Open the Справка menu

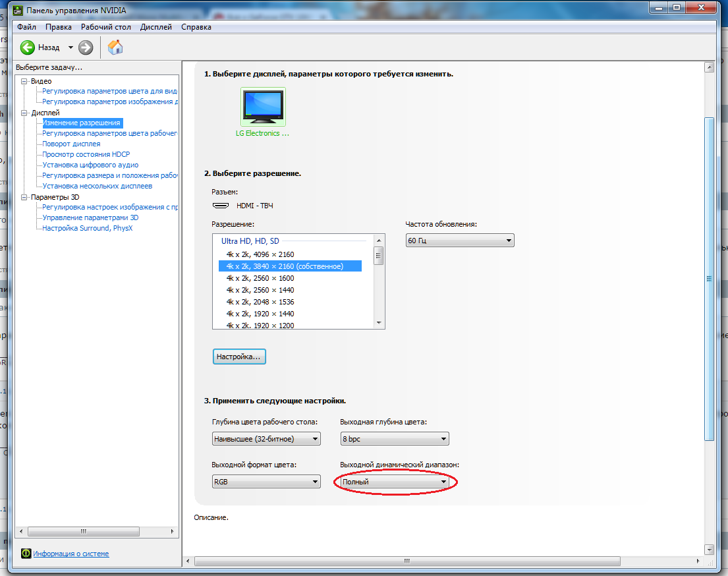196,27
